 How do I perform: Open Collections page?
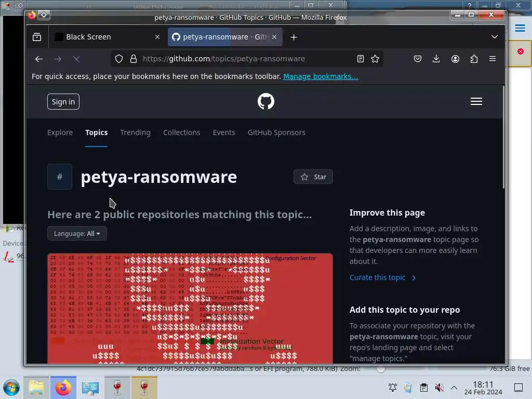(x=181, y=132)
